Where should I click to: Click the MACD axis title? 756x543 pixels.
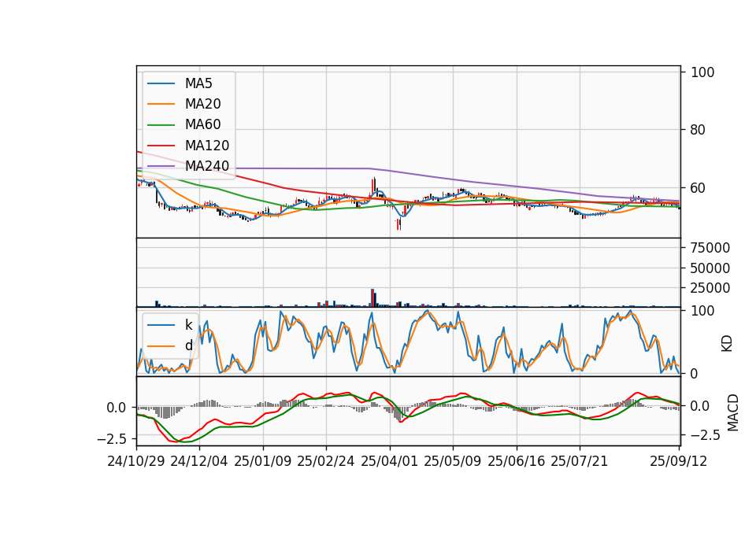(733, 412)
